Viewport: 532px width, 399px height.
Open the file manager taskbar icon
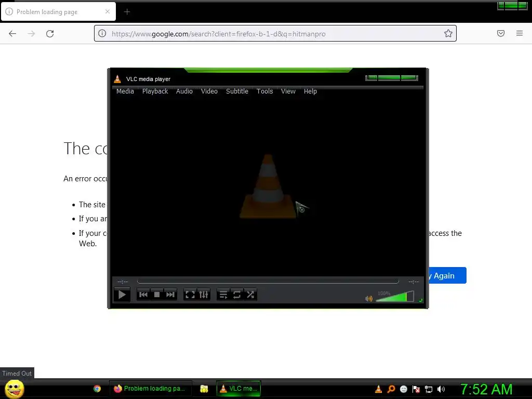tap(204, 389)
